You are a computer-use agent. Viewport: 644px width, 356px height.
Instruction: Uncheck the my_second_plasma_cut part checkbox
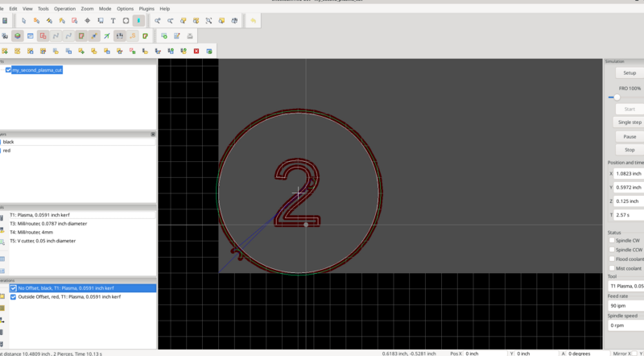(x=8, y=70)
